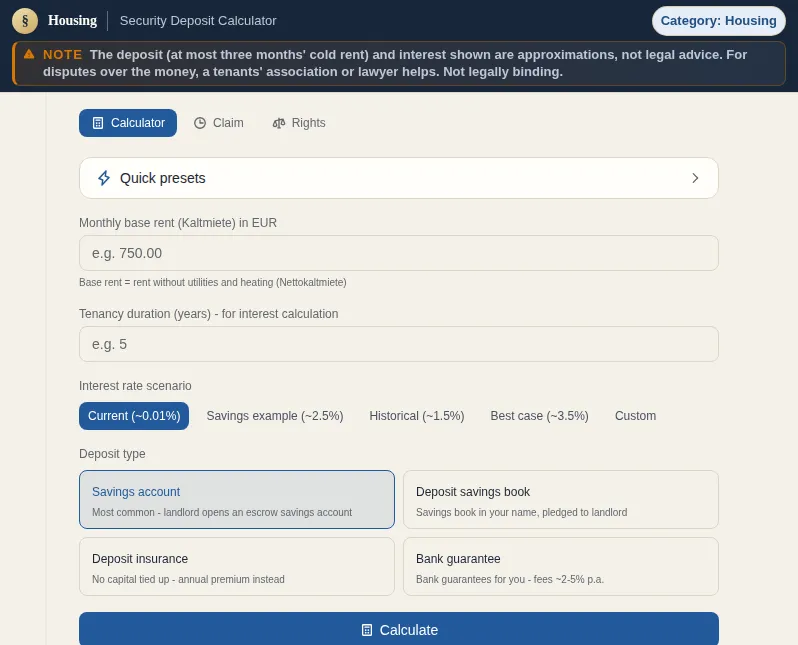This screenshot has height=645, width=798.
Task: Focus the Monthly base rent input field
Action: [x=399, y=253]
